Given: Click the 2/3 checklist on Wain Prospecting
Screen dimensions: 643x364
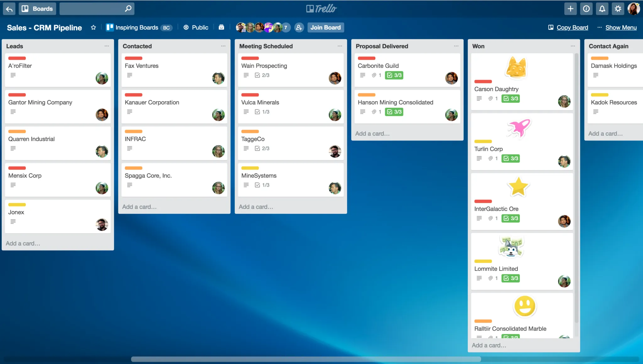Looking at the screenshot, I should (262, 75).
